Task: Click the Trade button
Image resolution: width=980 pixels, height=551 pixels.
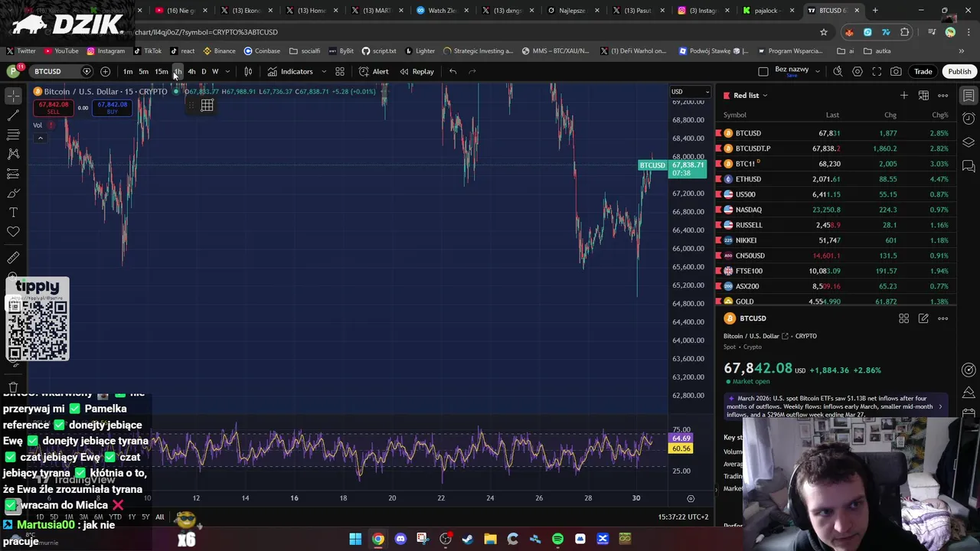Action: (x=923, y=71)
